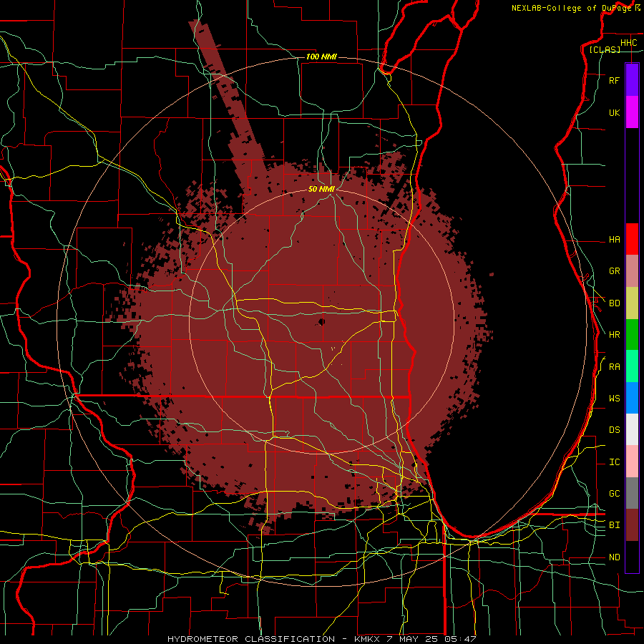Click the RF purple legend swatch
Image resolution: width=644 pixels, height=644 pixels.
click(632, 80)
